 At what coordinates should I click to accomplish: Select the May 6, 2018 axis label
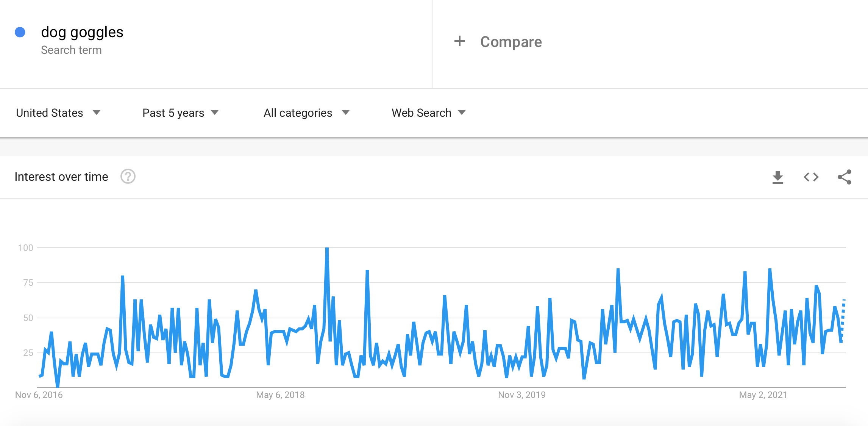[280, 395]
